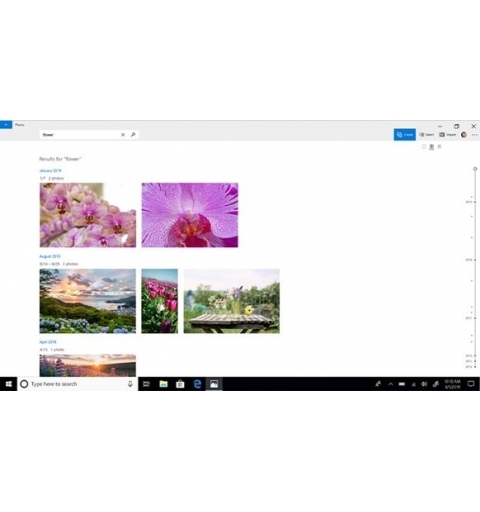Go back using the blue back arrow

tap(6, 125)
